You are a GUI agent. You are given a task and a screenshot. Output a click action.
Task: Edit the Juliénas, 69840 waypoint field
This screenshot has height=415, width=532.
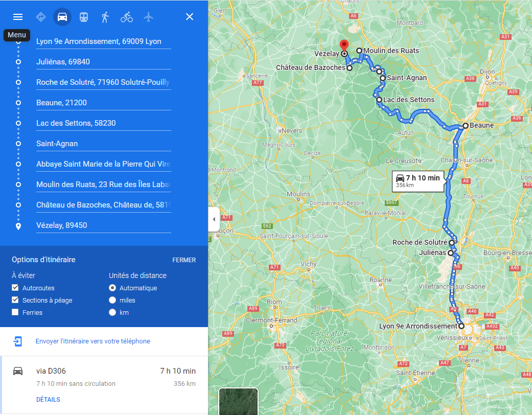click(103, 62)
